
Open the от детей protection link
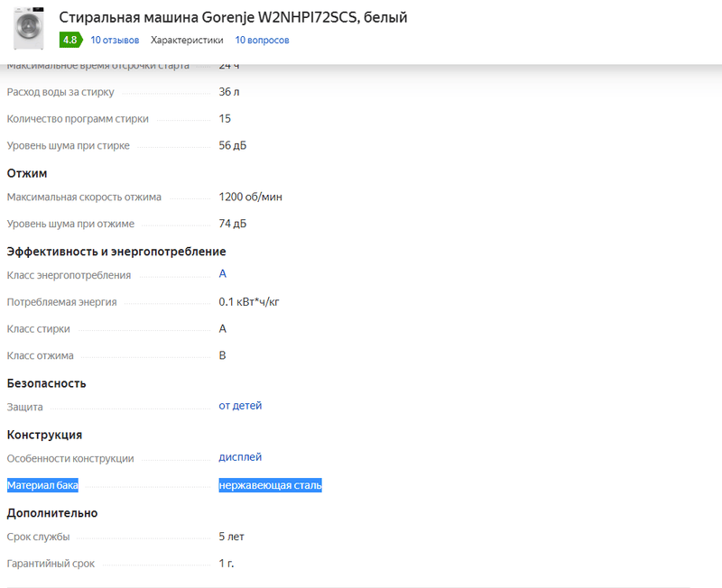tap(240, 406)
